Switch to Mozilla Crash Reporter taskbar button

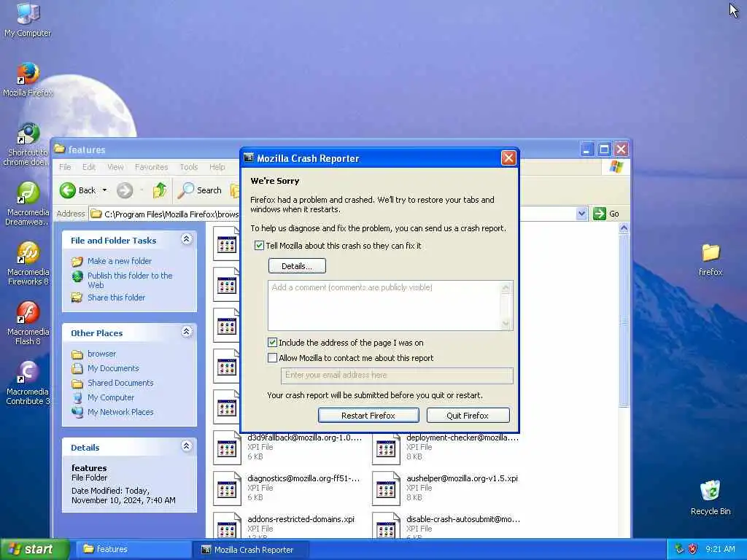(x=251, y=549)
